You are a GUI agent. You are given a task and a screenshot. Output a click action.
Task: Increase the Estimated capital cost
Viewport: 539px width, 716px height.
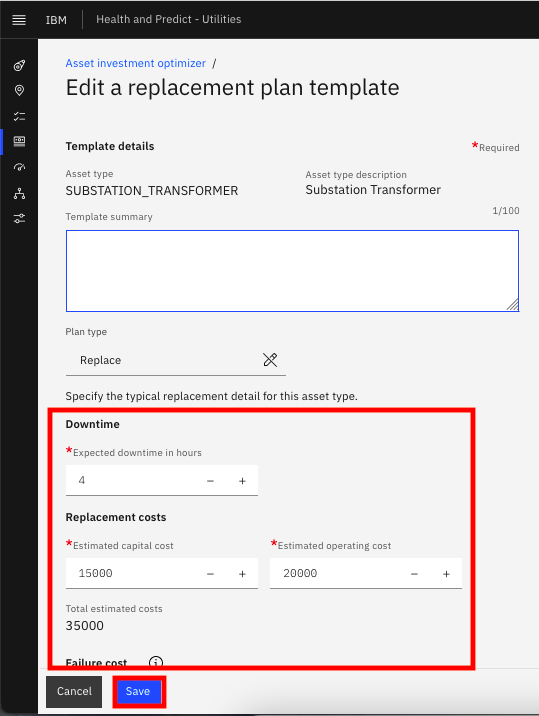click(243, 574)
